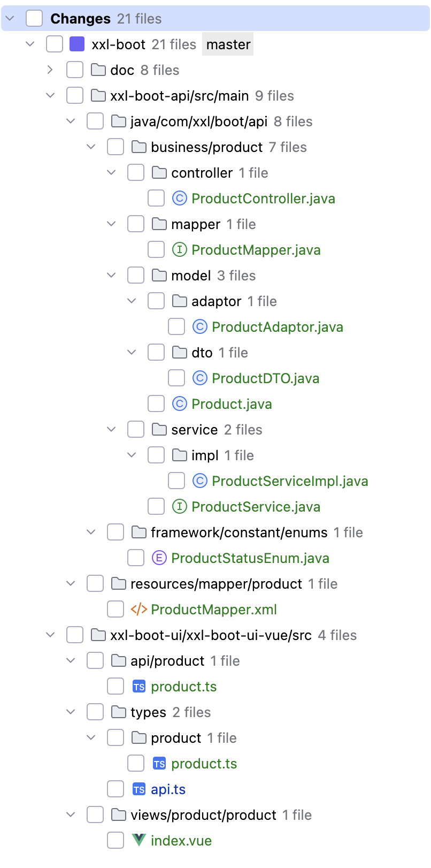The image size is (431, 868).
Task: Select the api/product folder row
Action: [215, 661]
